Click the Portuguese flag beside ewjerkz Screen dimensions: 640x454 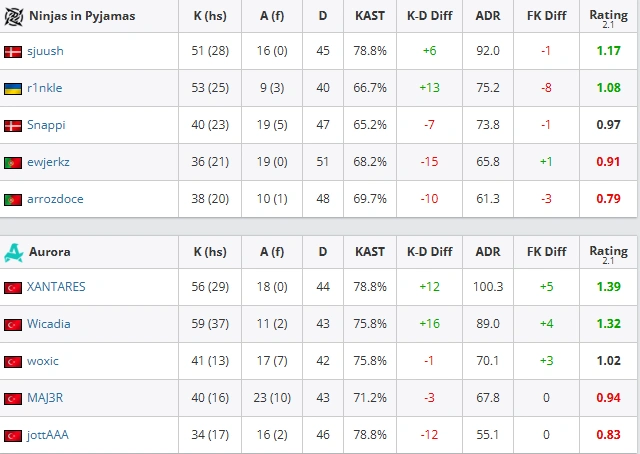click(13, 163)
